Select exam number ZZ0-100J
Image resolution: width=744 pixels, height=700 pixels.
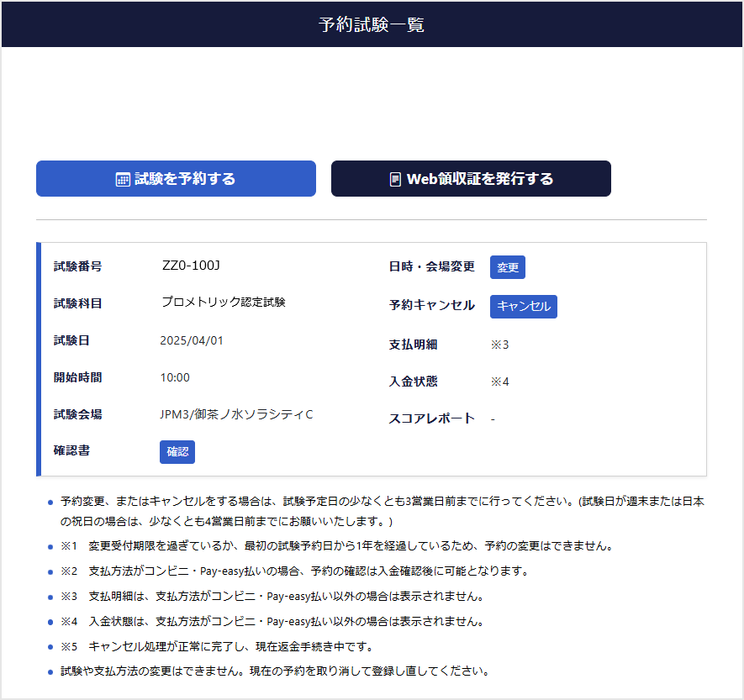[x=191, y=265]
